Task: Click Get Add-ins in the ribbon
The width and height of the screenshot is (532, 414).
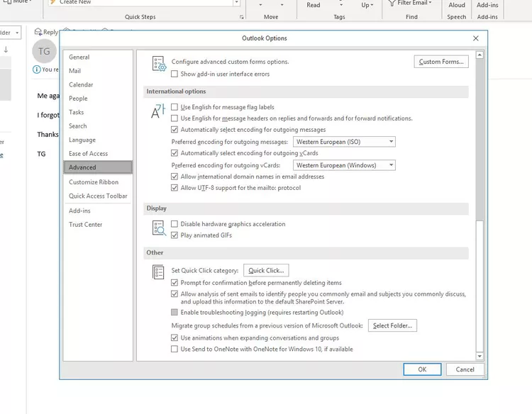Action: [487, 5]
